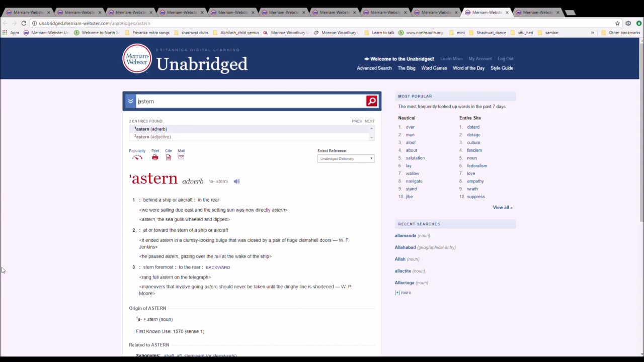The image size is (644, 362).
Task: Open 'Shashwat_dance' bookmark folder
Action: point(487,33)
